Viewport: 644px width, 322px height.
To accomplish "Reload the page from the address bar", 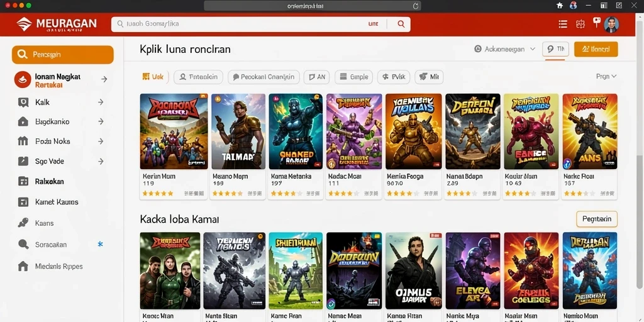I will tap(415, 6).
